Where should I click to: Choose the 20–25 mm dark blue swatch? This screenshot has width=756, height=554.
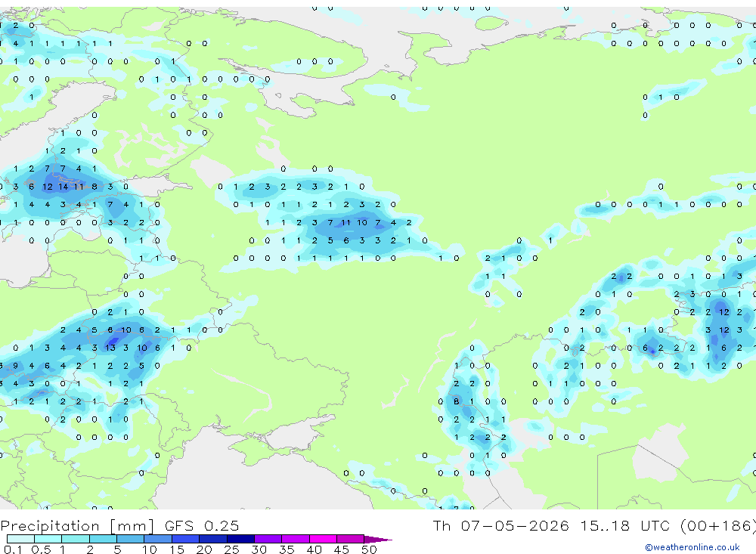213,539
